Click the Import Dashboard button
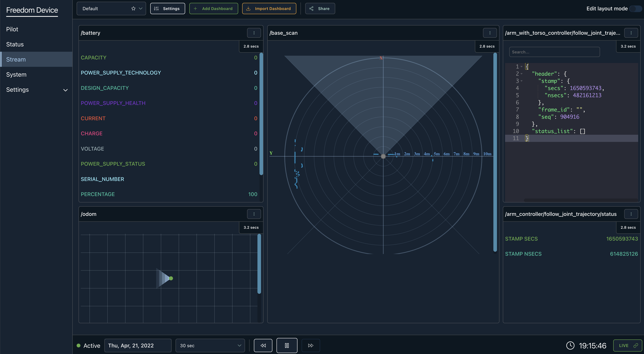Image resolution: width=644 pixels, height=354 pixels. (269, 8)
